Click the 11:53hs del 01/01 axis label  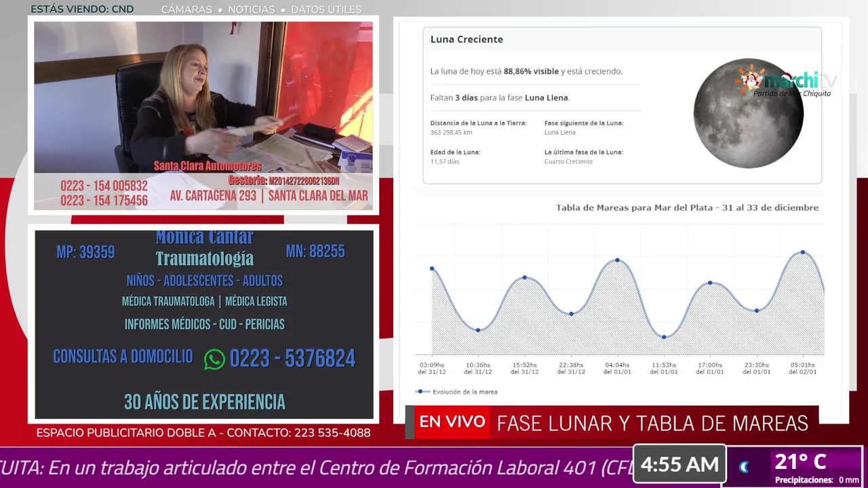click(664, 368)
